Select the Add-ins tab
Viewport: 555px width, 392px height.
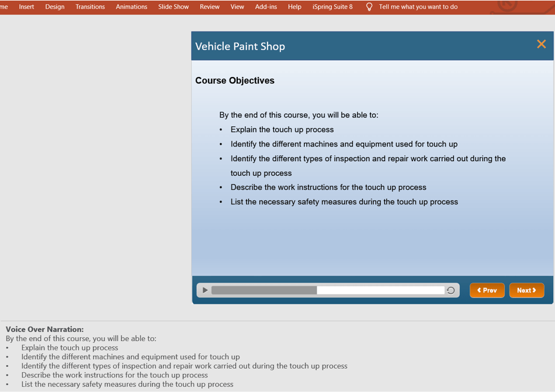tap(266, 7)
